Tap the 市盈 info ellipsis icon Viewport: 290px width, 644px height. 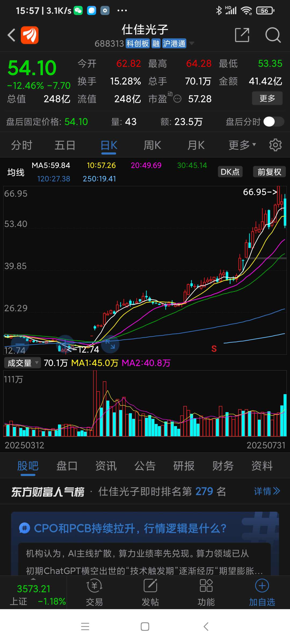(x=177, y=99)
